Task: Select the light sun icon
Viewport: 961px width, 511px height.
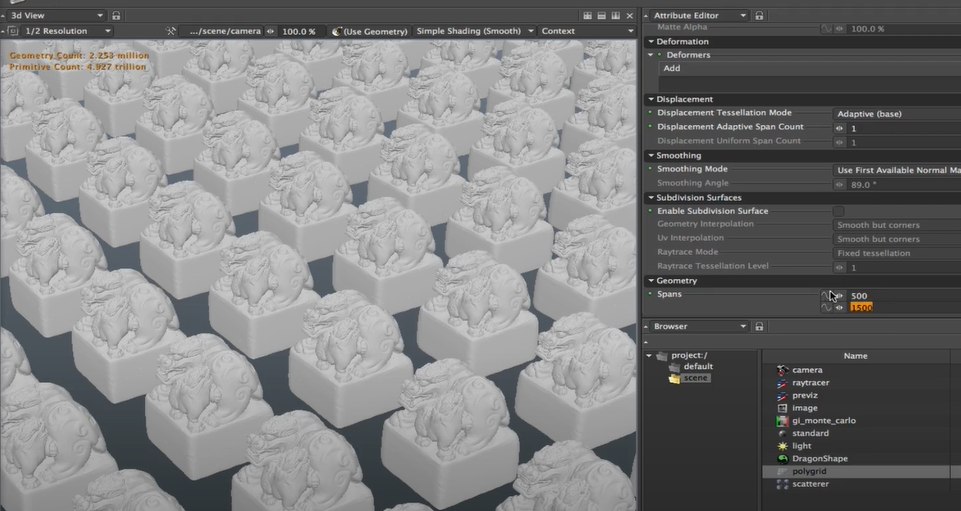Action: pos(782,446)
